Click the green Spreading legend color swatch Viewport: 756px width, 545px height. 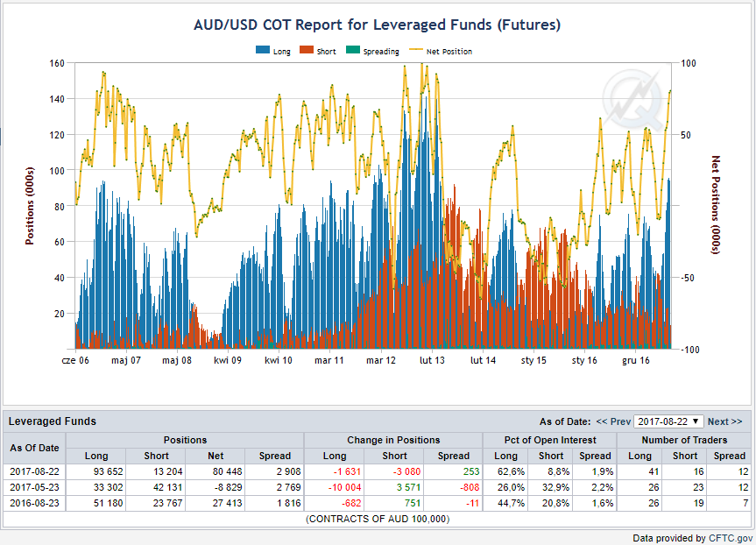click(x=353, y=50)
